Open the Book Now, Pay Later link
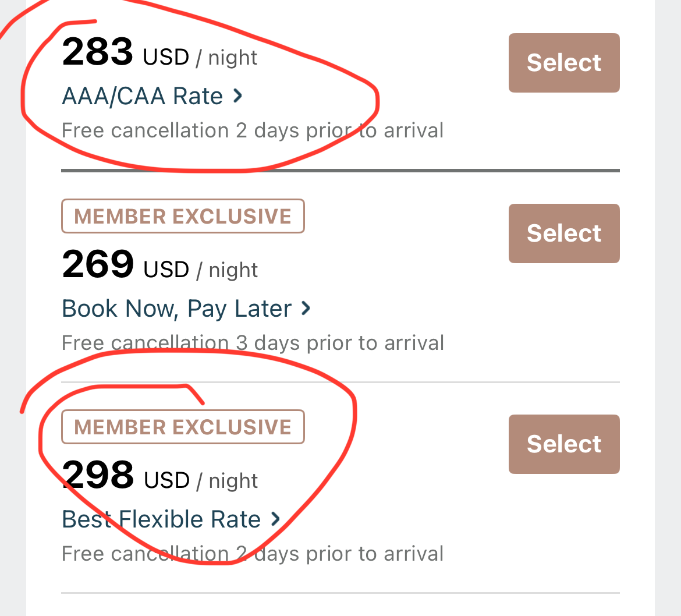This screenshot has width=681, height=616. [x=176, y=309]
